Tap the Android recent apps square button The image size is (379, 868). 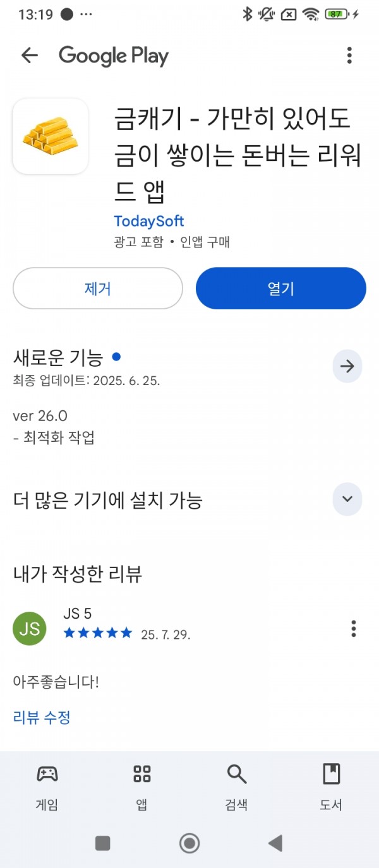(102, 843)
